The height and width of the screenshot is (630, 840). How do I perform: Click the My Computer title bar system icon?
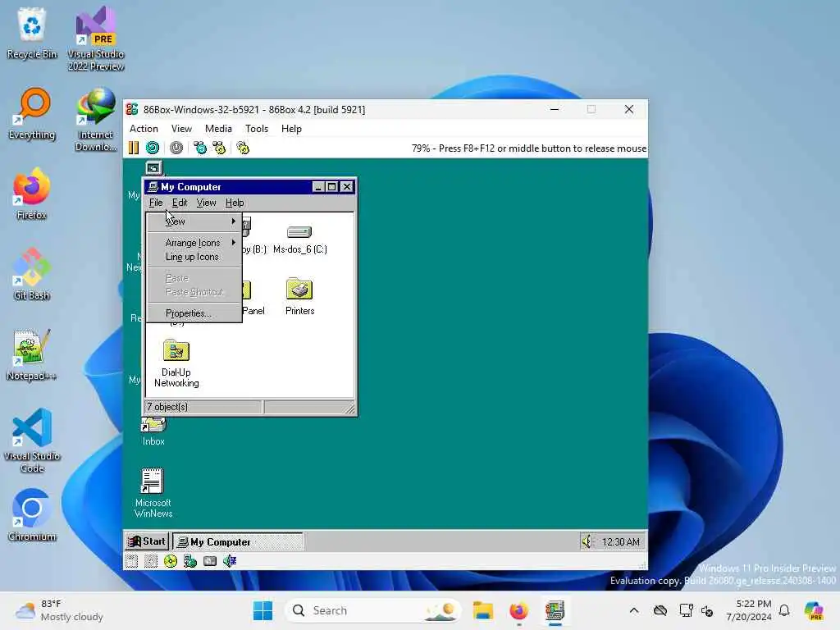(x=153, y=186)
